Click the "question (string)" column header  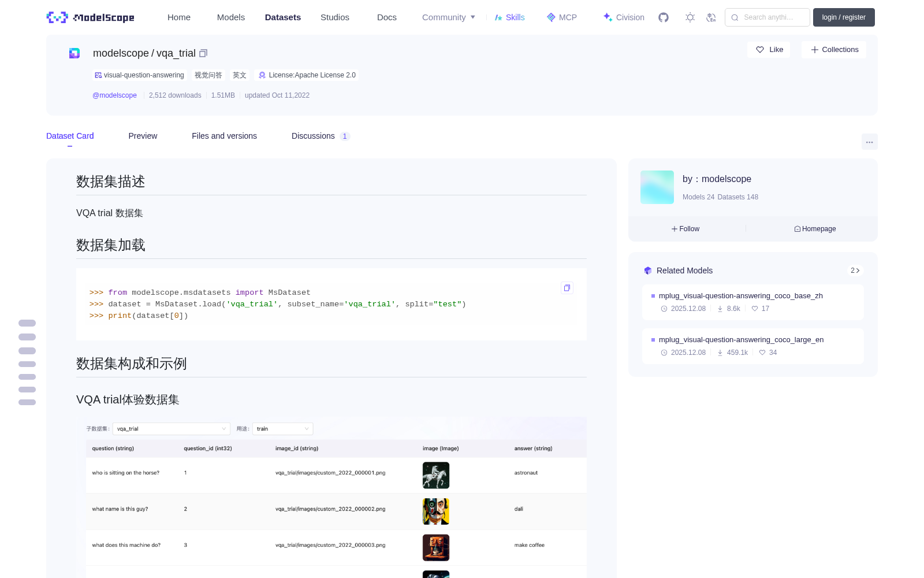(x=113, y=449)
